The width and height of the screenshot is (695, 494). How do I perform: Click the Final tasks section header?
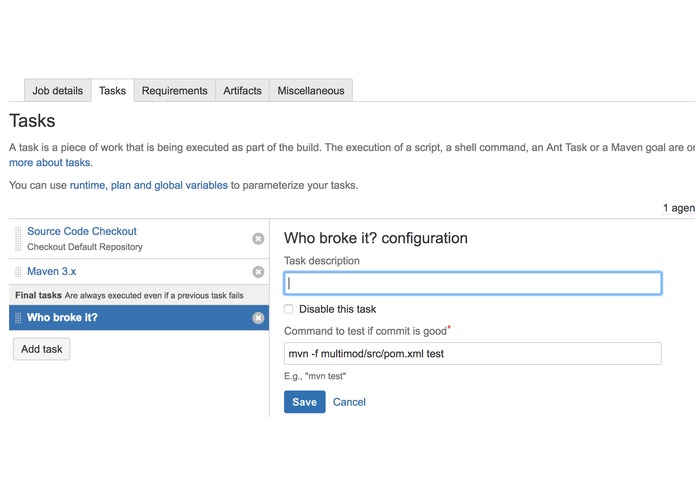click(139, 295)
